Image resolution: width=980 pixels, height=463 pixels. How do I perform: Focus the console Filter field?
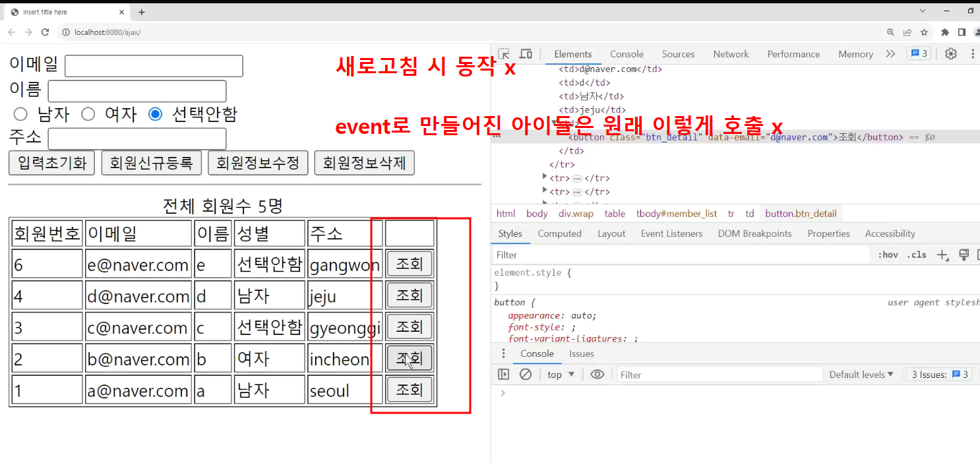[720, 375]
